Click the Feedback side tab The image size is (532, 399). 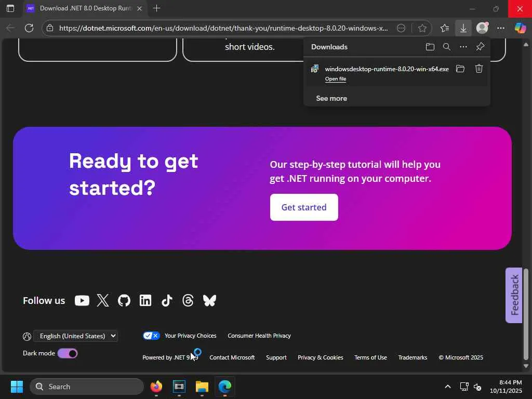(x=514, y=295)
